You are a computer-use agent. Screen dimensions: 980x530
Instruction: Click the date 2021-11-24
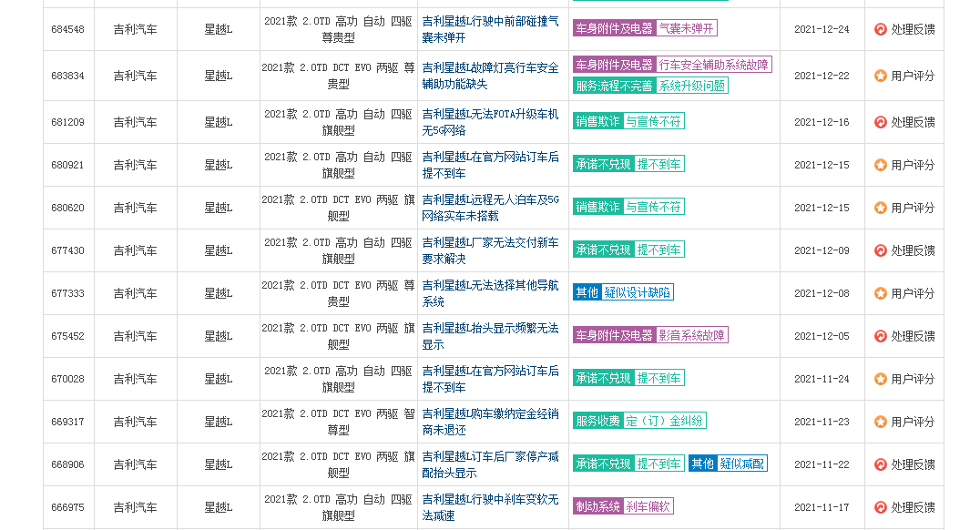[x=822, y=379]
